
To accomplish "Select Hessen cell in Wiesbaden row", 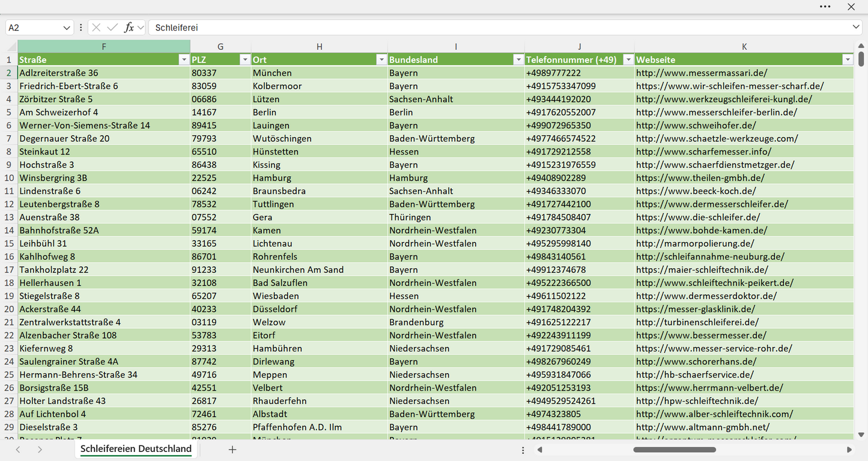I will [456, 296].
